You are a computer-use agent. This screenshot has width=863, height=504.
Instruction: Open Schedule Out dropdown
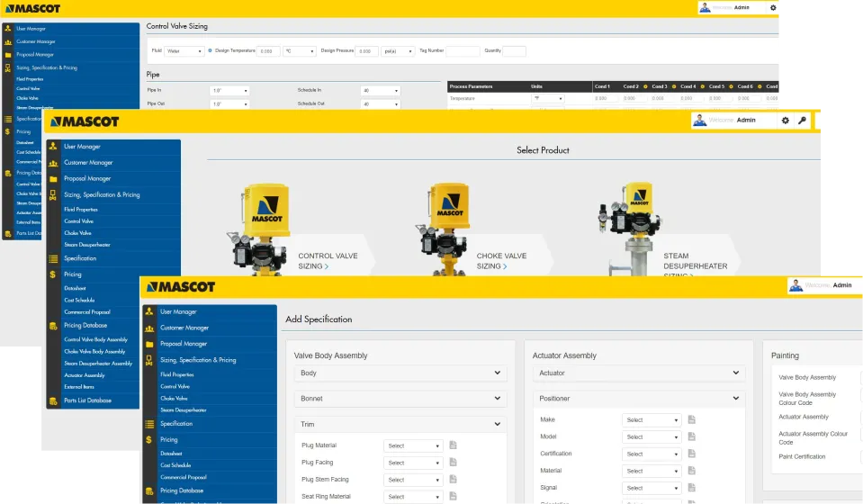pos(380,103)
